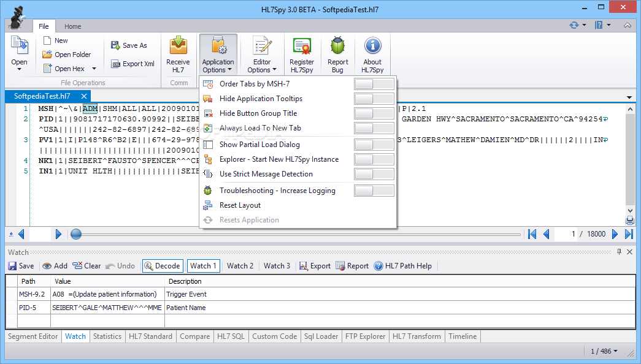Toggle Troubleshooting Increase Logging switch
641x364 pixels.
tap(374, 191)
